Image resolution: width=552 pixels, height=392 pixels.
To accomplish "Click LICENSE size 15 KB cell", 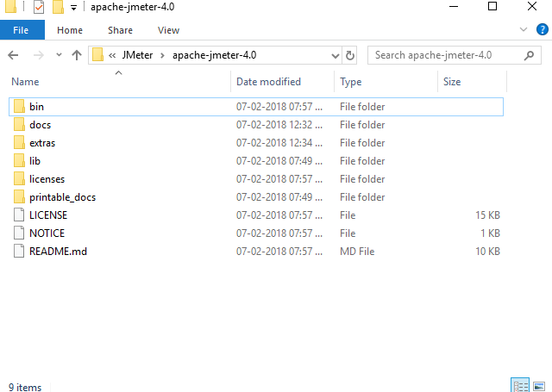I will [487, 215].
